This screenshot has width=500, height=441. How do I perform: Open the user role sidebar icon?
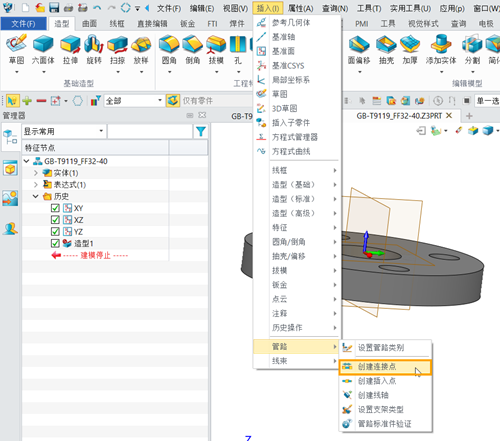10,229
